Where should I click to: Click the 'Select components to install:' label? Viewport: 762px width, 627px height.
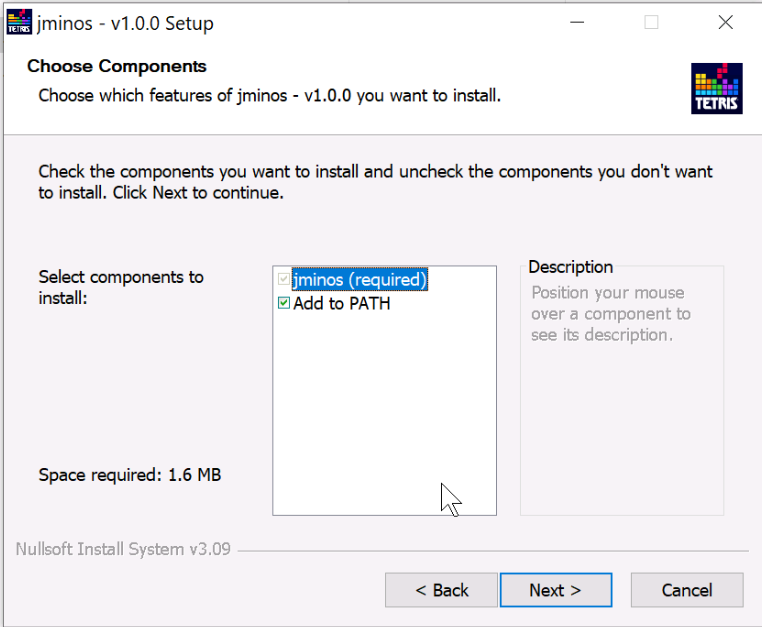[120, 287]
